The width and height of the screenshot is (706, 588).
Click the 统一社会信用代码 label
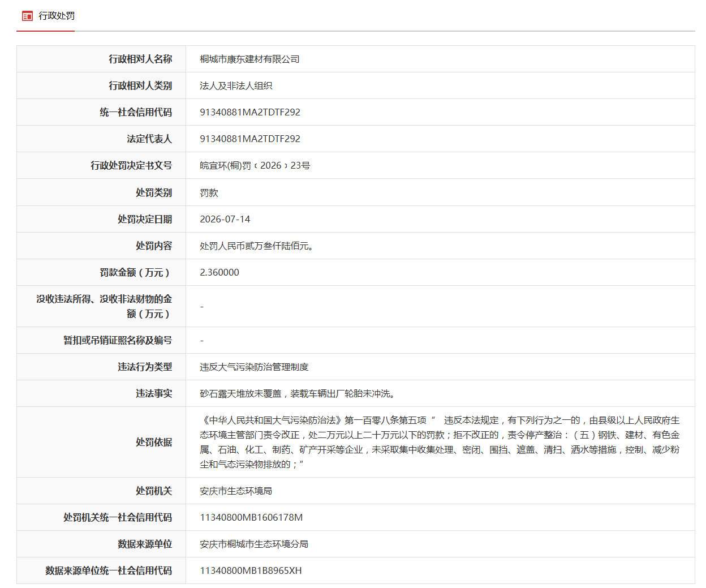click(x=136, y=112)
